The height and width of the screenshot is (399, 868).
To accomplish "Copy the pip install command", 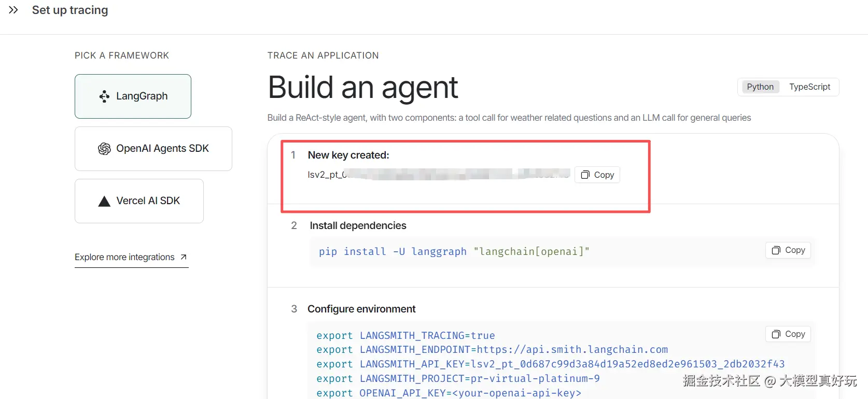I will pos(788,250).
